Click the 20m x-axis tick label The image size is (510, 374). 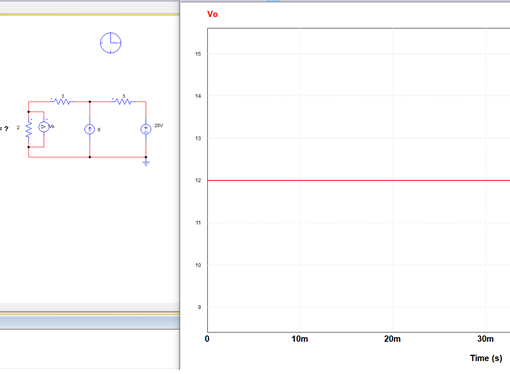coord(392,339)
